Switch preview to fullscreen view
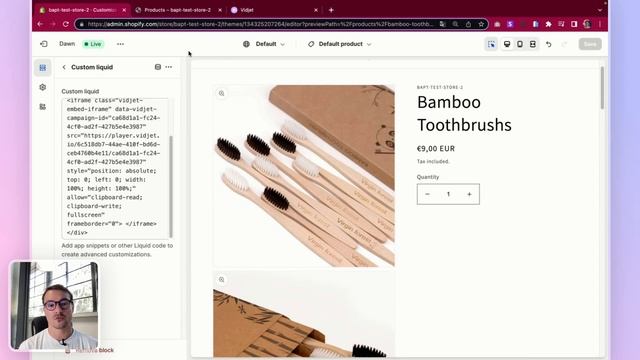 coord(533,44)
